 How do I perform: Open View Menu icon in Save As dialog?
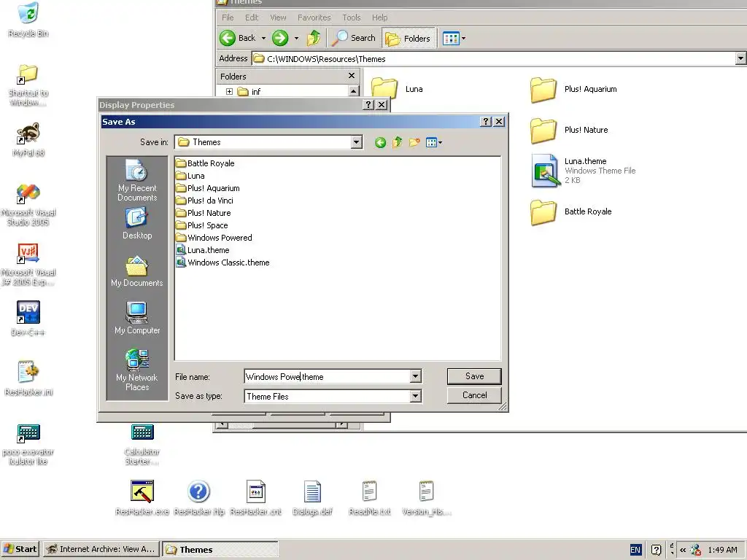433,142
